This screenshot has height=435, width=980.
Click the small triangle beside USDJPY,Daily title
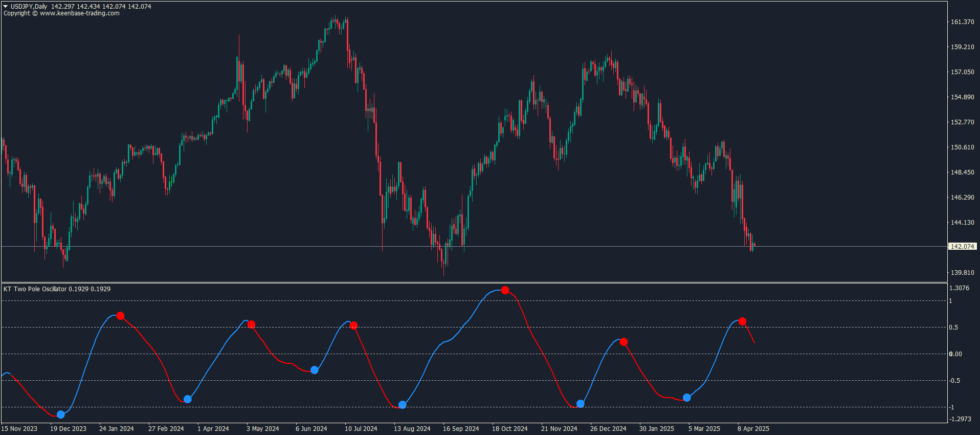(6, 7)
